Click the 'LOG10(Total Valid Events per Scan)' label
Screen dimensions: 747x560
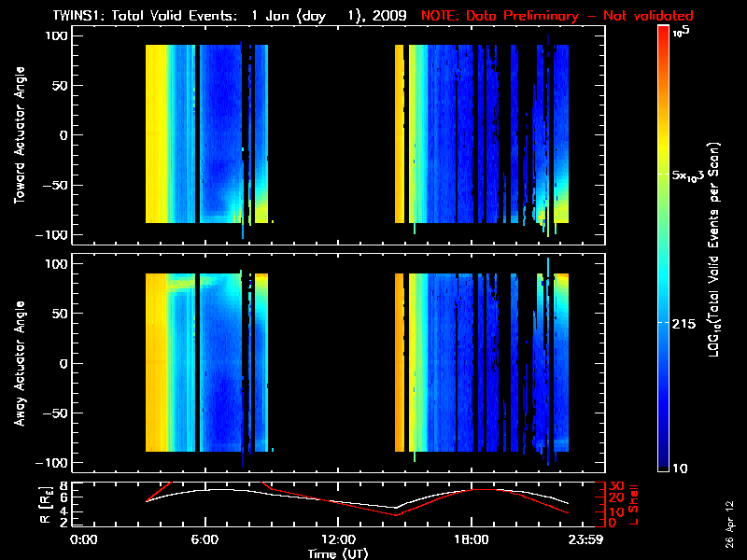(x=716, y=250)
